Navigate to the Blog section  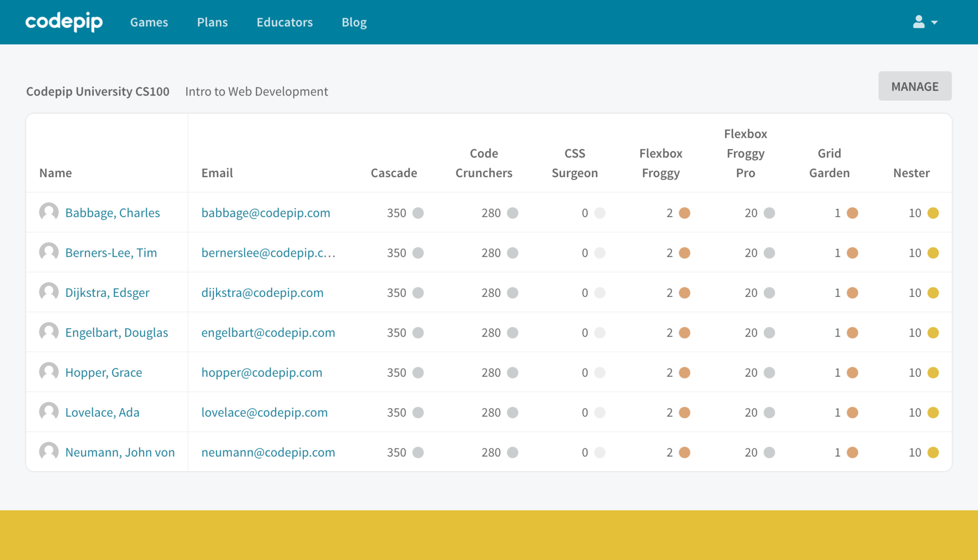coord(354,22)
